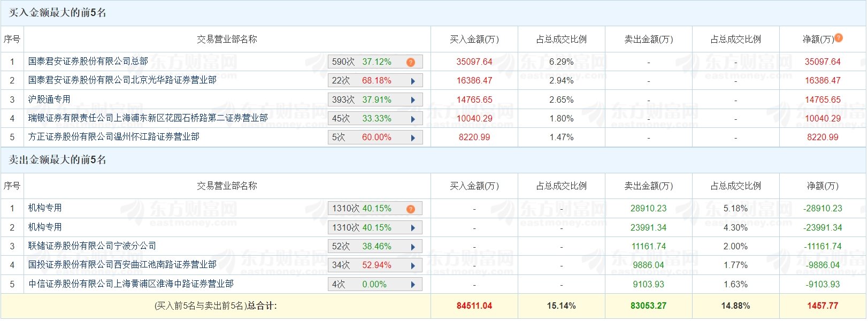
Task: Click total net amount 1457.77
Action: click(823, 306)
